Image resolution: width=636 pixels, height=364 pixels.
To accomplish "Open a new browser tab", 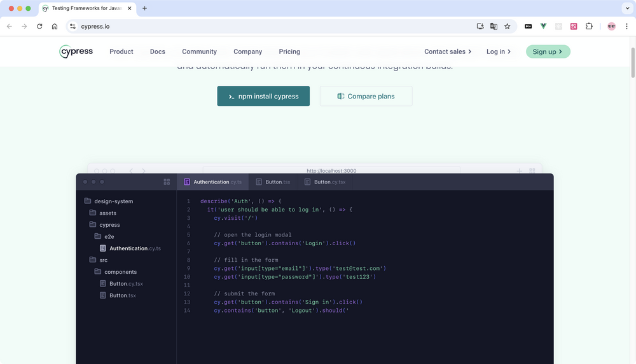I will pos(144,8).
